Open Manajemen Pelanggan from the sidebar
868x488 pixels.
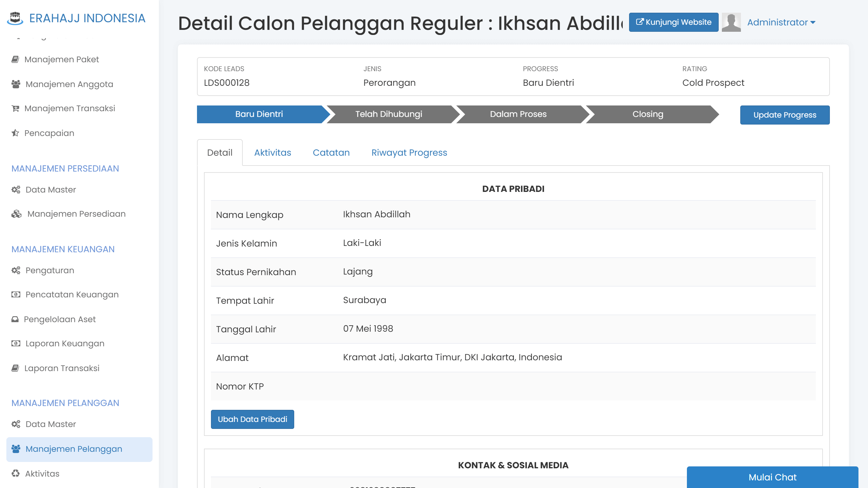73,449
